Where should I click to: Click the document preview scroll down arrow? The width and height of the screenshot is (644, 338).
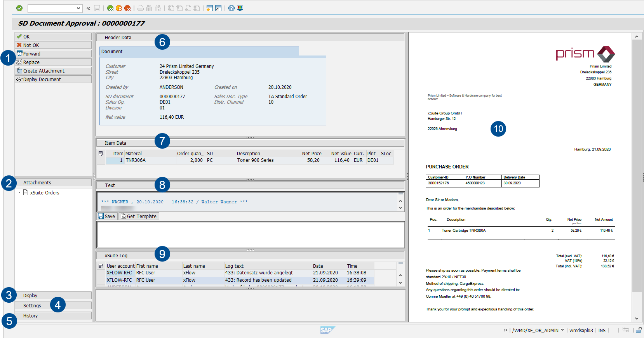[637, 319]
